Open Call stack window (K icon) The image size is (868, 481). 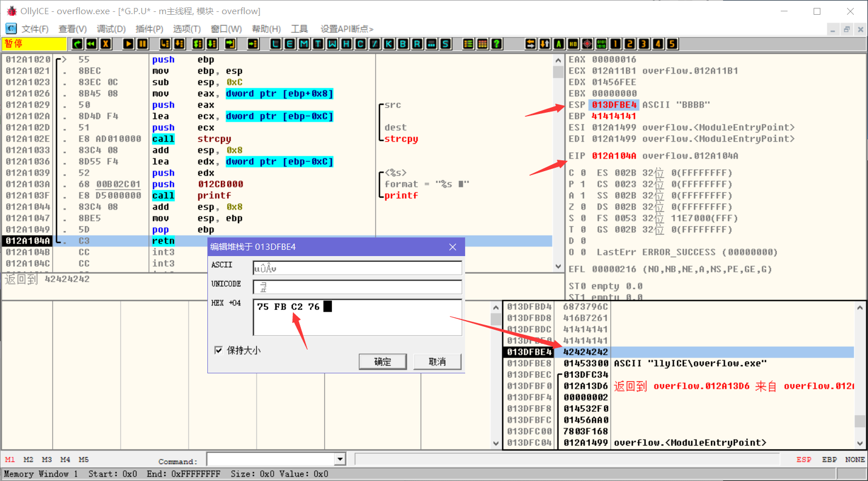click(389, 44)
